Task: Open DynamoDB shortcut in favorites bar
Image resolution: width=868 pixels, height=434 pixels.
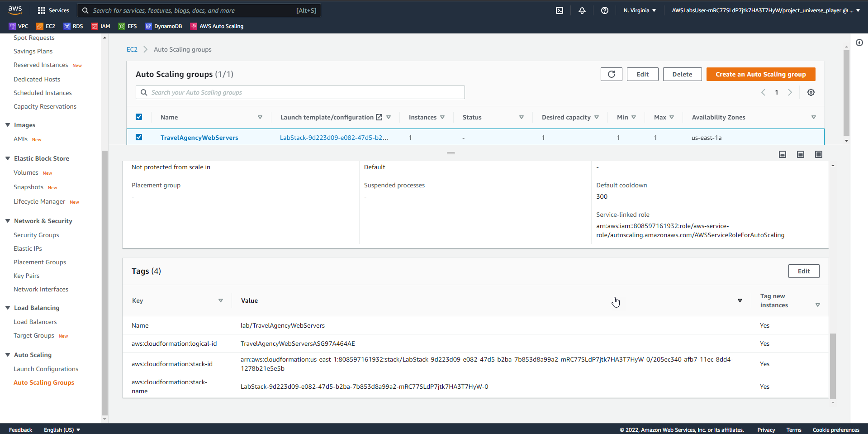Action: [x=163, y=26]
